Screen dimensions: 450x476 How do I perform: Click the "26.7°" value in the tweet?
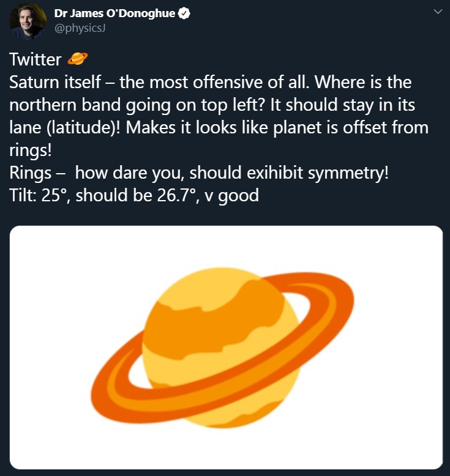(186, 195)
